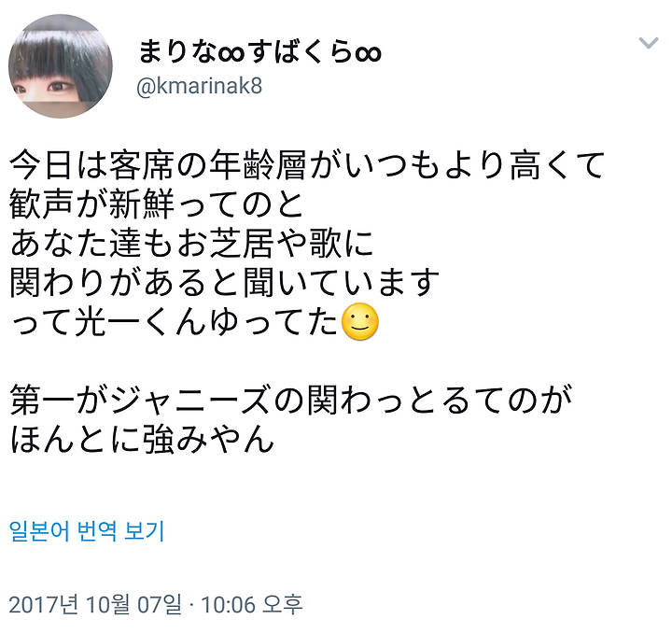
Task: Click the first infinity symbol in the name
Action: tap(231, 54)
